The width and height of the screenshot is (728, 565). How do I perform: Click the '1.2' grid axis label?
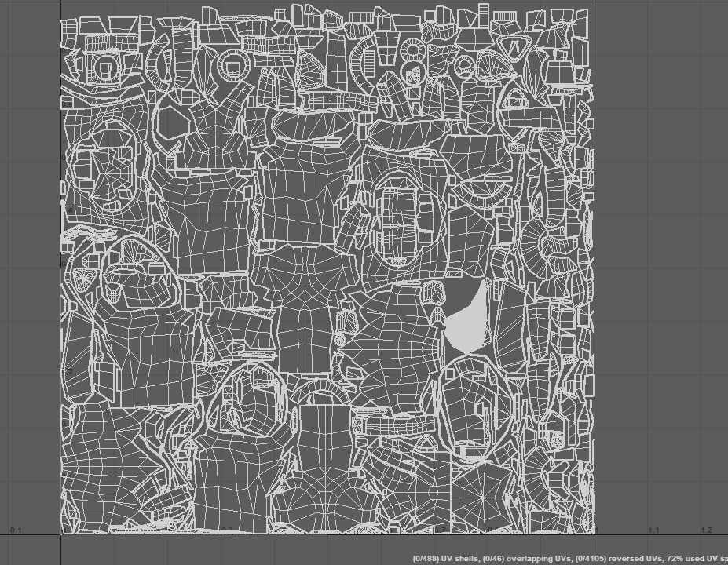[x=706, y=530]
